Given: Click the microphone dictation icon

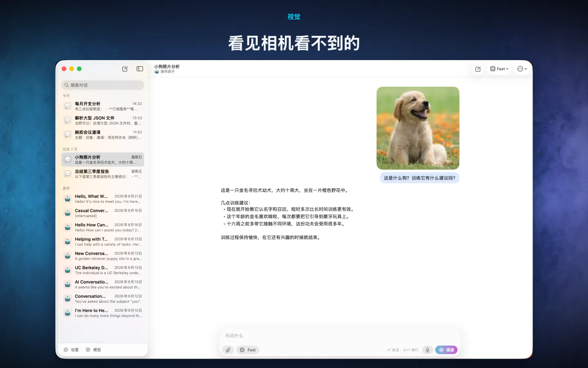Looking at the screenshot, I should [x=427, y=350].
